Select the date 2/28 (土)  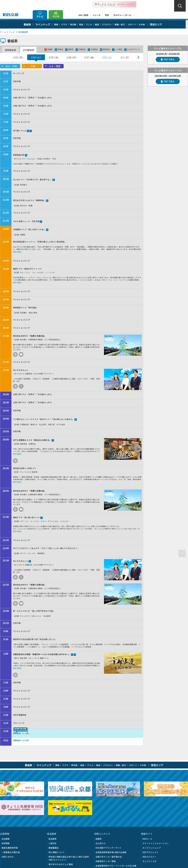click(107, 58)
